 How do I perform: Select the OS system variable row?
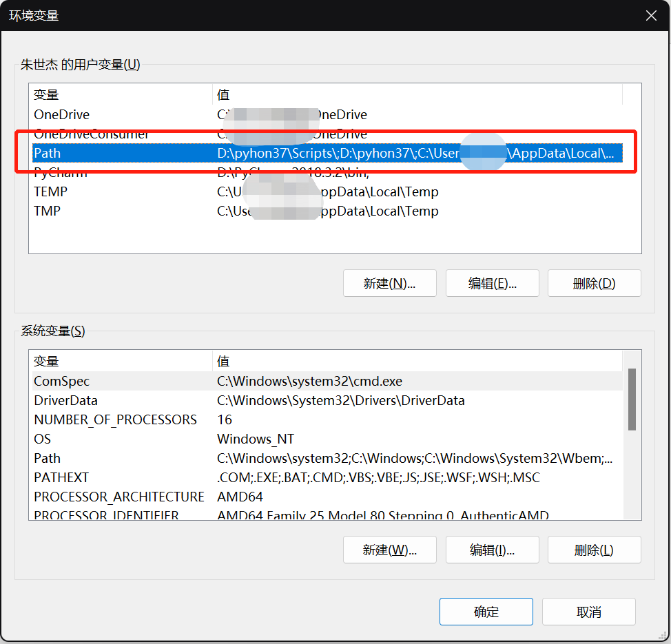327,439
